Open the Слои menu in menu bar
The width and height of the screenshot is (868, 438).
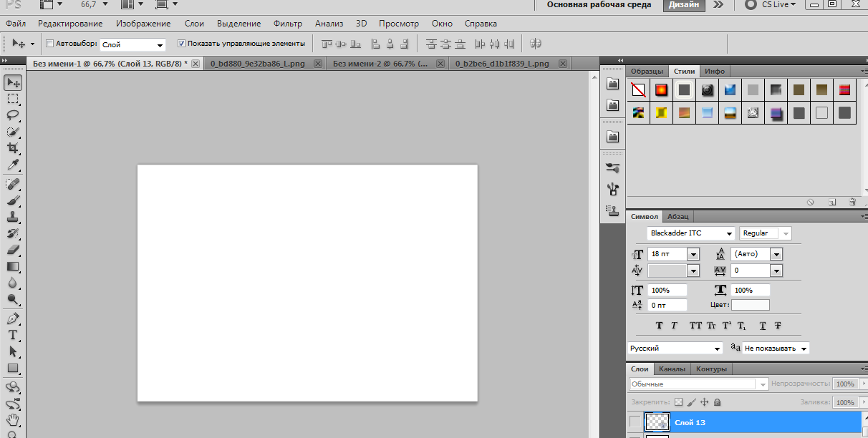click(194, 24)
